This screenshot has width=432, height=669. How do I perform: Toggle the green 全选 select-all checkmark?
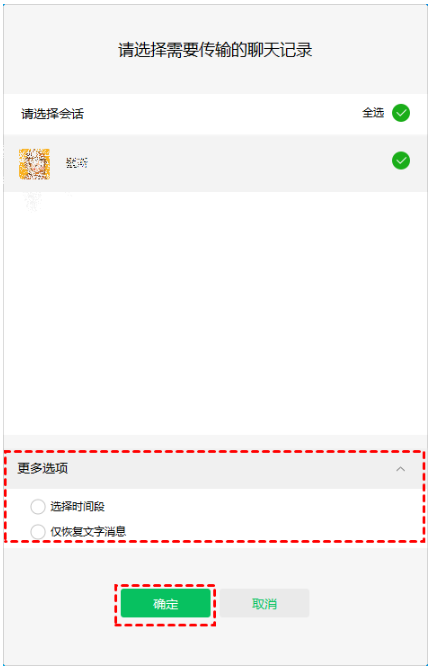[x=400, y=113]
